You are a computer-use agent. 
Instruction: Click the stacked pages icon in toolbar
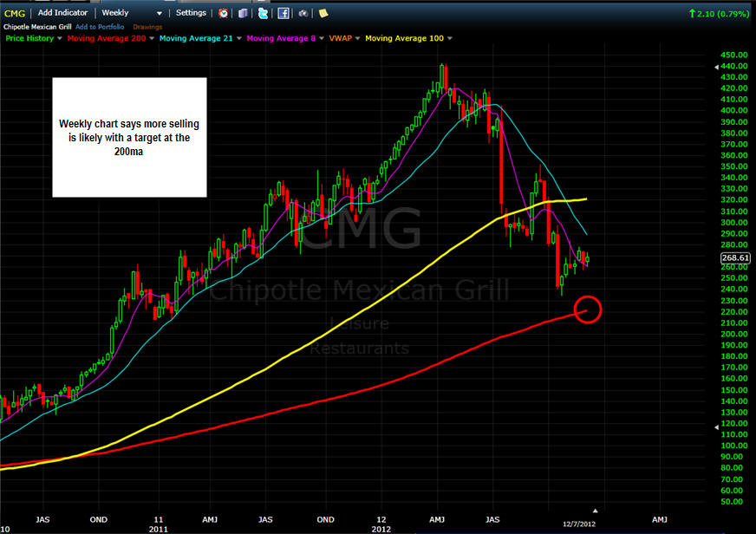coord(243,14)
